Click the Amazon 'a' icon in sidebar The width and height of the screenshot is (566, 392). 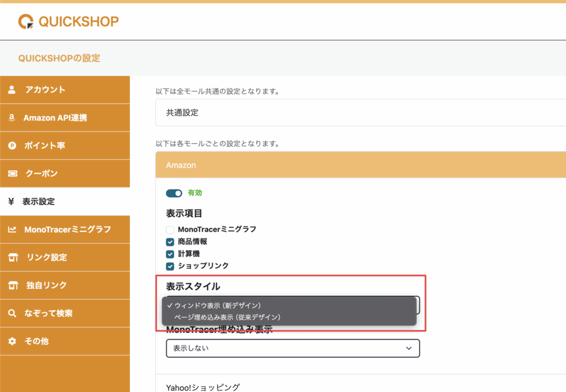[x=12, y=118]
